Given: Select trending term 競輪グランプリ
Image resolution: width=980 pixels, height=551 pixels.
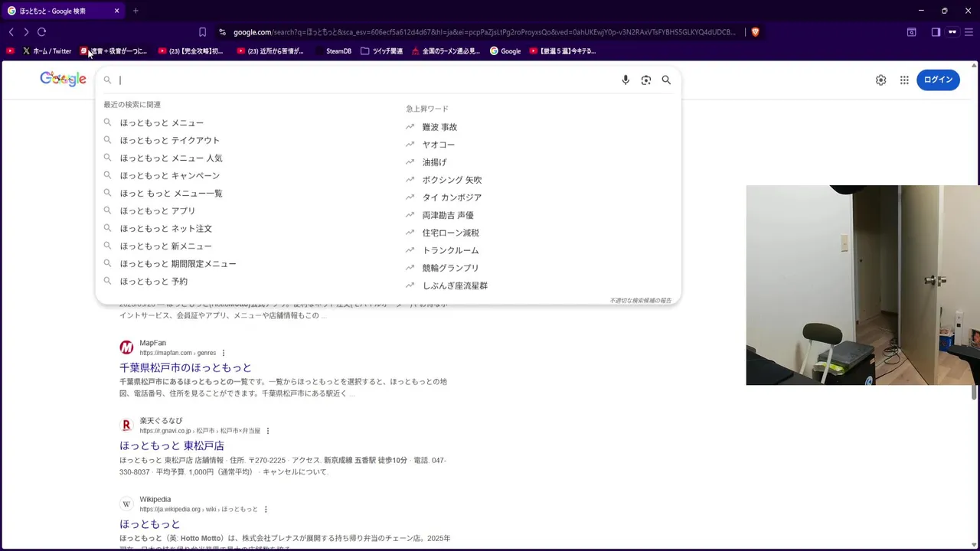Looking at the screenshot, I should (450, 268).
